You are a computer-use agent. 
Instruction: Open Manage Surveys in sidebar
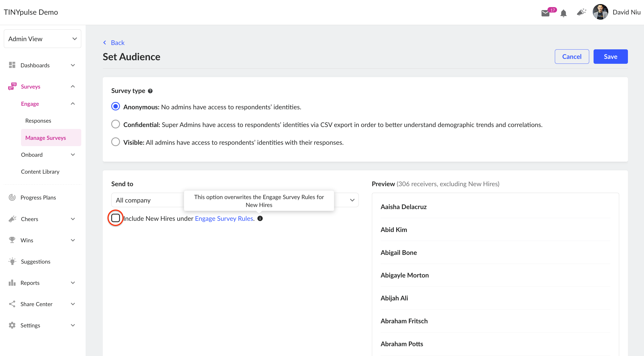(x=51, y=138)
